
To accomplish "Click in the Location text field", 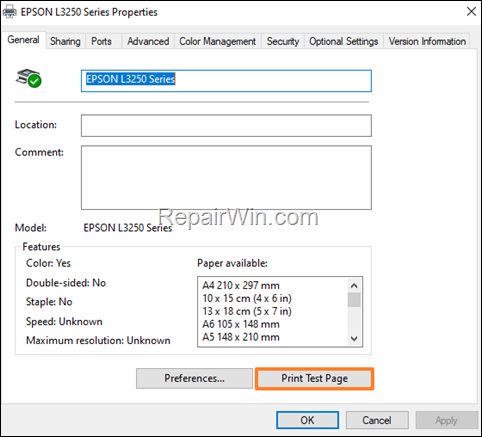I will point(226,126).
